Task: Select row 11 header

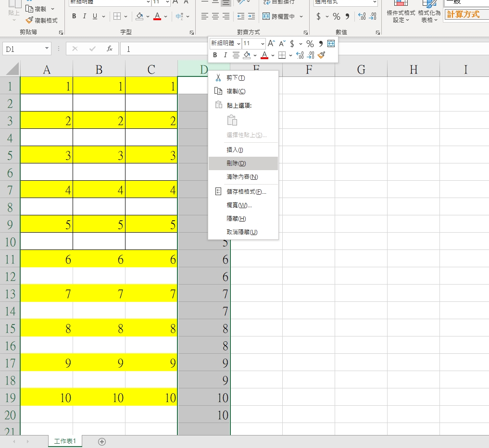Action: [10, 259]
